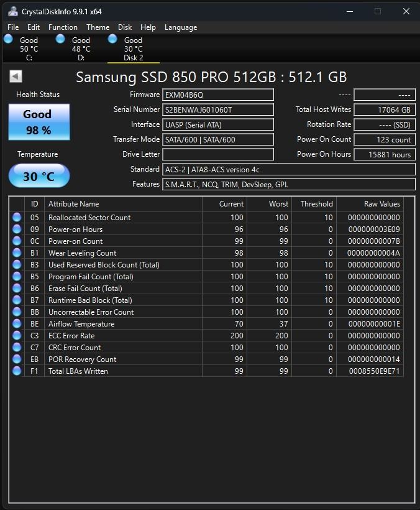
Task: Open the Disk menu
Action: tap(125, 27)
